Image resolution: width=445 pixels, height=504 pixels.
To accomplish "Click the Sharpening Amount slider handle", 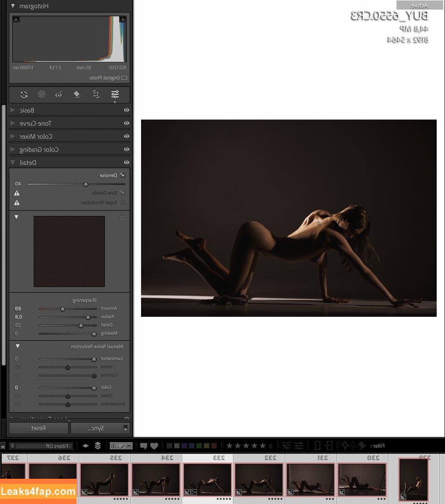I will click(x=63, y=309).
